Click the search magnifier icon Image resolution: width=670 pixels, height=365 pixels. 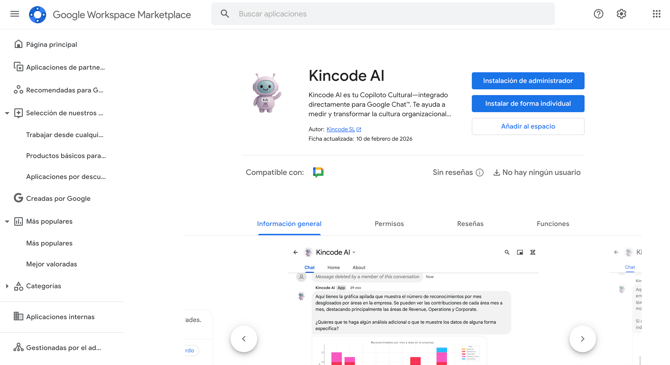click(225, 14)
